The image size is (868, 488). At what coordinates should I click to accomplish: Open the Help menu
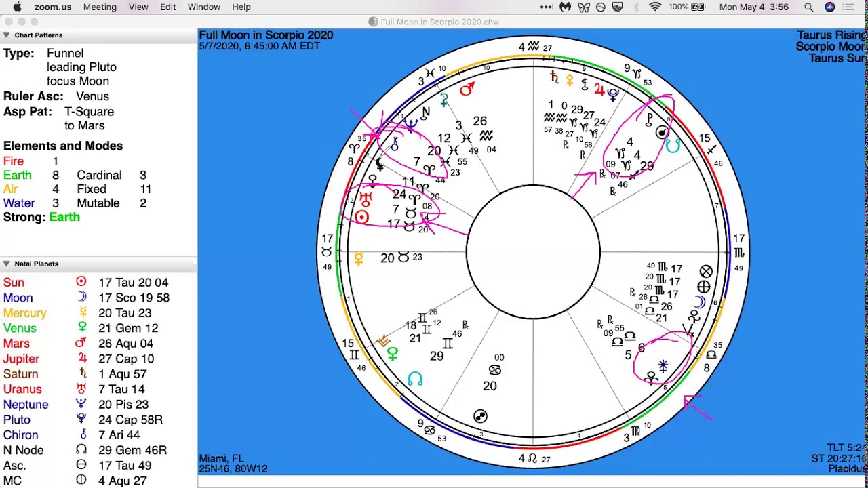[x=241, y=7]
